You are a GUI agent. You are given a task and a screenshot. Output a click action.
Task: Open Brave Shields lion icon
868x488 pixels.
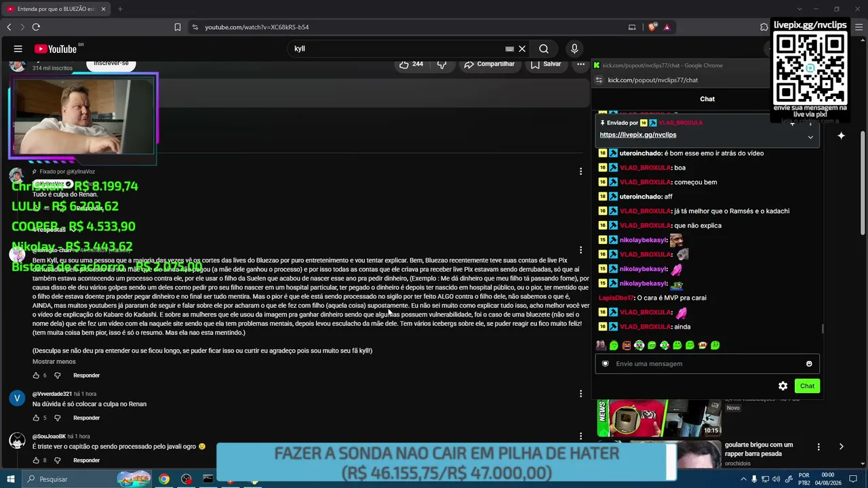click(652, 27)
